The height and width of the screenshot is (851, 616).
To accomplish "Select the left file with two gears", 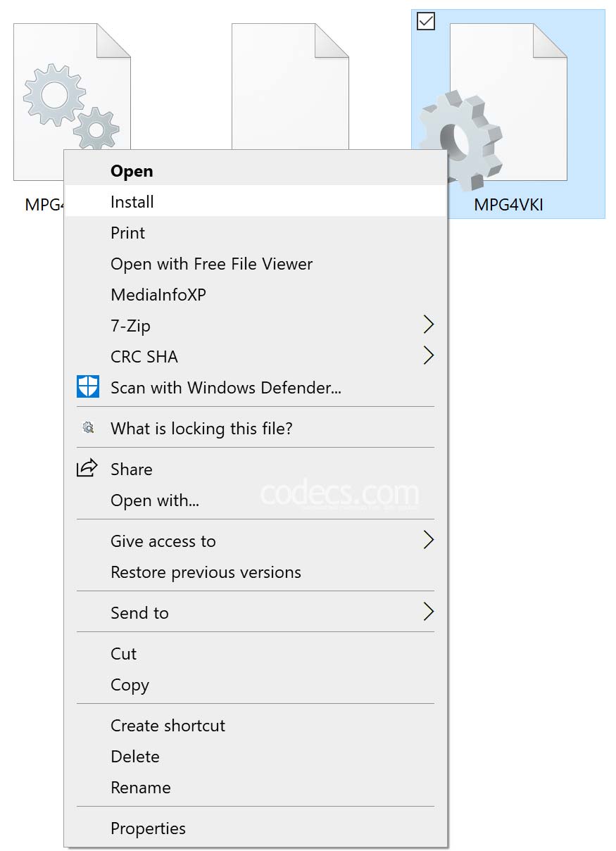I will [72, 86].
